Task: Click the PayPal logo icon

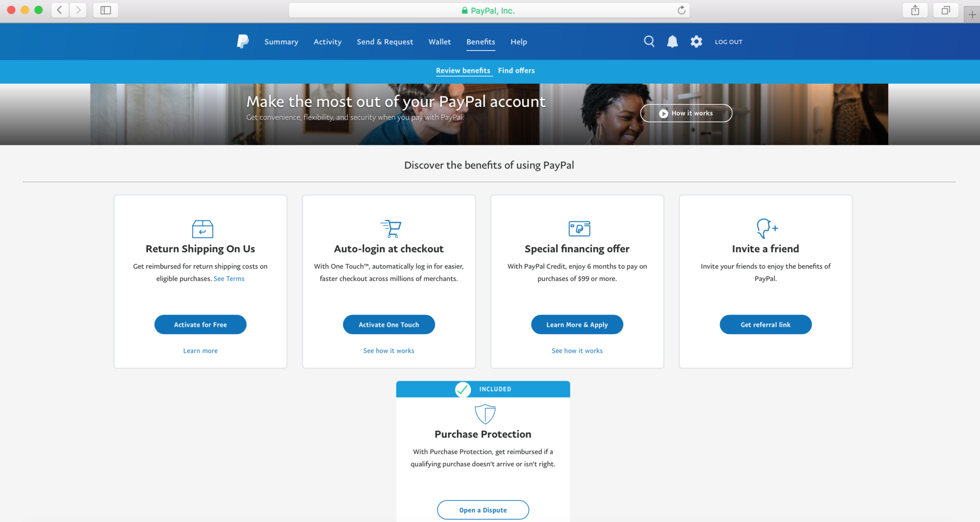Action: 243,42
